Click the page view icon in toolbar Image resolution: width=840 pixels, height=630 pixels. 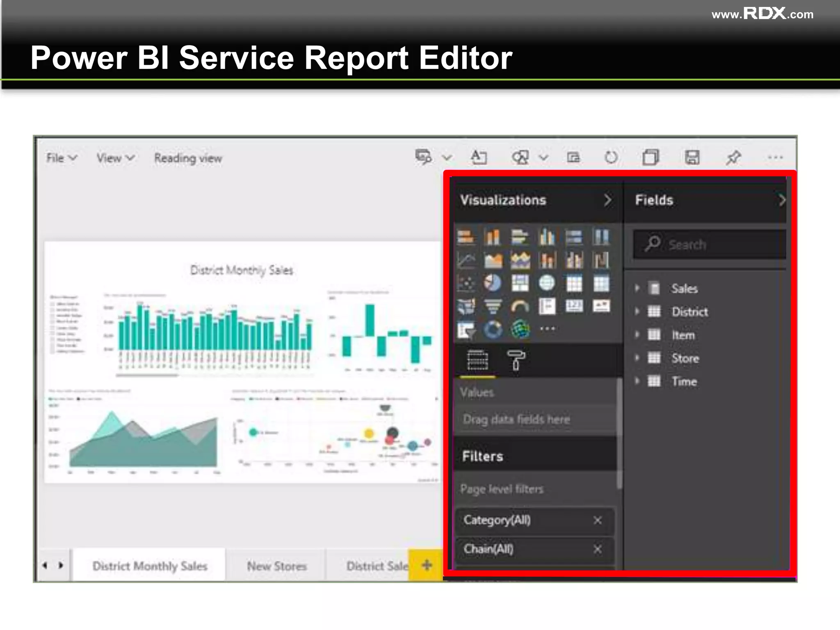(573, 157)
